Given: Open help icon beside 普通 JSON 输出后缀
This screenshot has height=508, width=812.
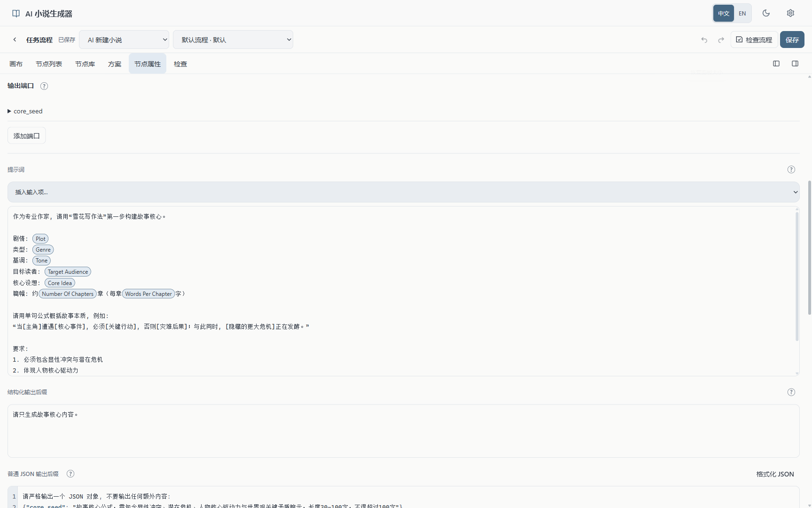Looking at the screenshot, I should (x=70, y=474).
